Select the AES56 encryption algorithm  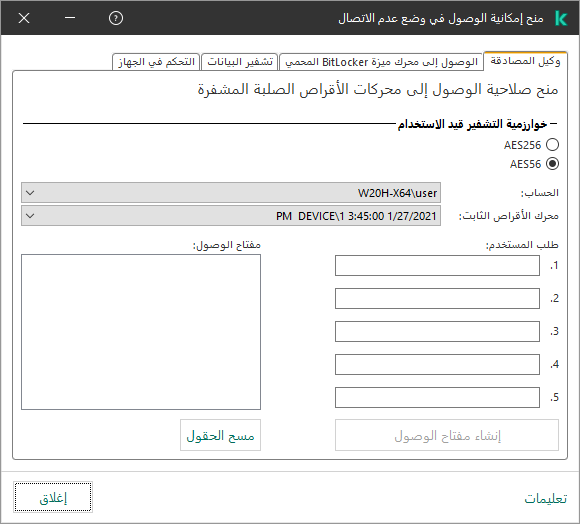[x=552, y=164]
